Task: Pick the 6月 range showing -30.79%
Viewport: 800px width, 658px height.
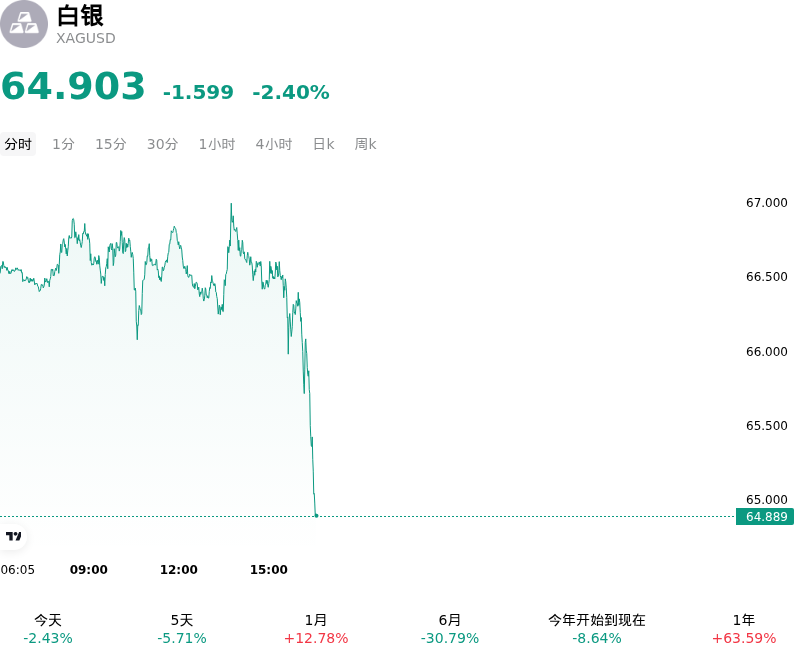Action: [x=449, y=629]
